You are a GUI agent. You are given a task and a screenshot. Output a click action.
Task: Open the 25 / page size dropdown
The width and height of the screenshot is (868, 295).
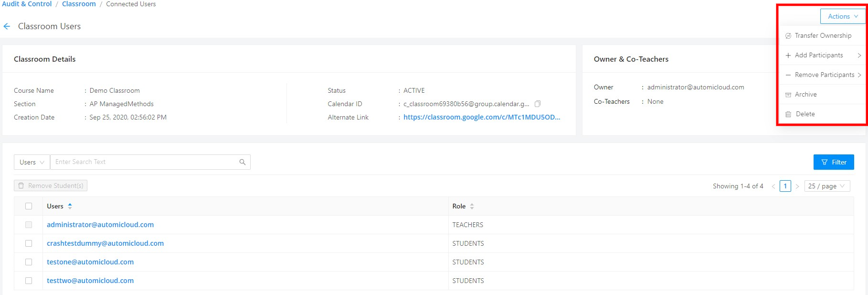coord(827,186)
